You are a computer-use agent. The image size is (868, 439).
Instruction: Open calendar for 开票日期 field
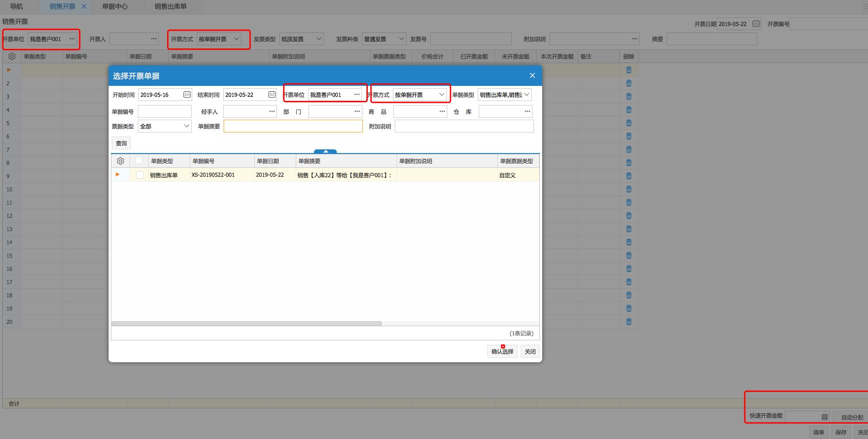click(x=756, y=24)
